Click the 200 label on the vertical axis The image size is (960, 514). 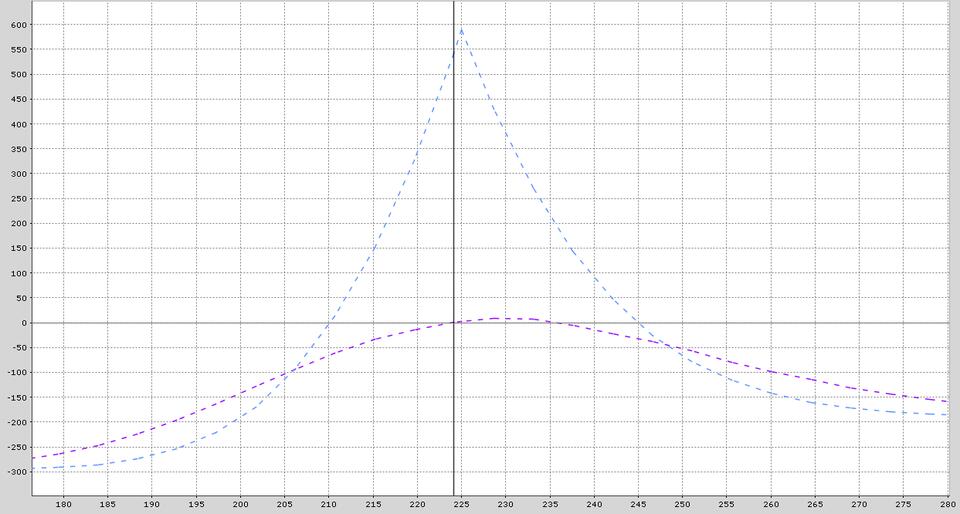coord(21,223)
